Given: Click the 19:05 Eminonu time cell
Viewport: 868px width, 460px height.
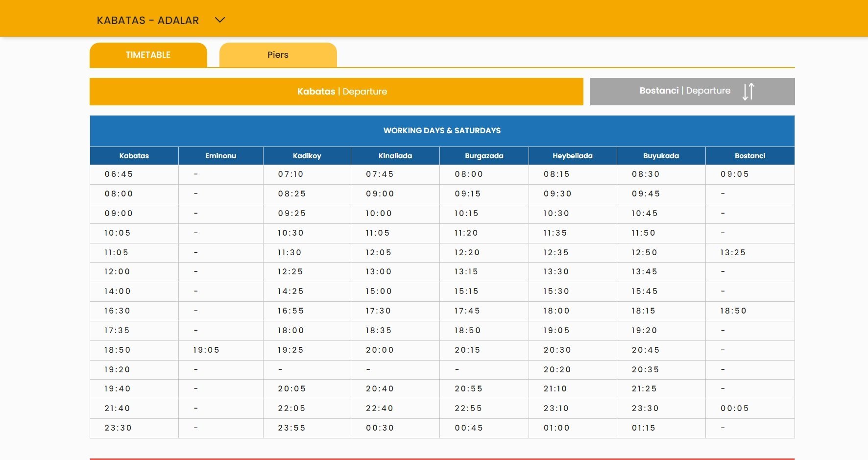Looking at the screenshot, I should tap(206, 350).
